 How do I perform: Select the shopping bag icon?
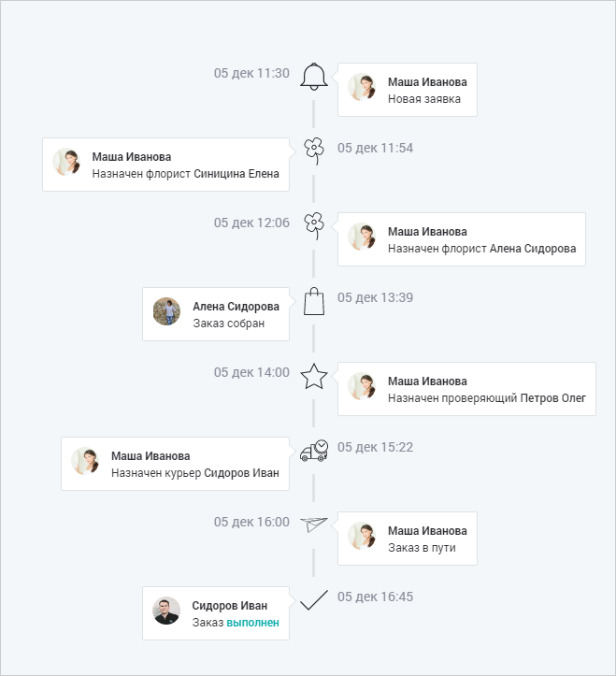coord(314,301)
